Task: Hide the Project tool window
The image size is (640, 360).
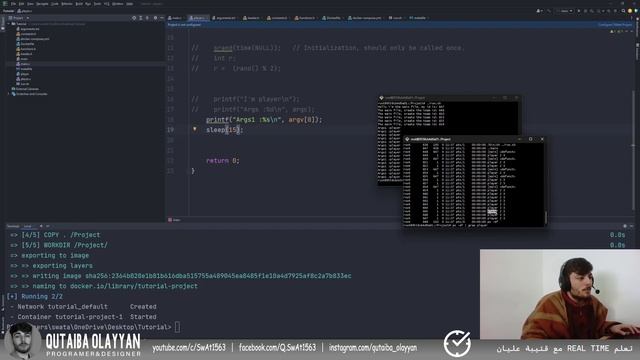Action: (162, 18)
